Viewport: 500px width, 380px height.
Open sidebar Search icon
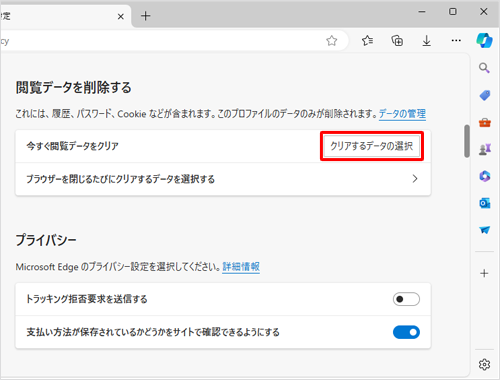484,68
